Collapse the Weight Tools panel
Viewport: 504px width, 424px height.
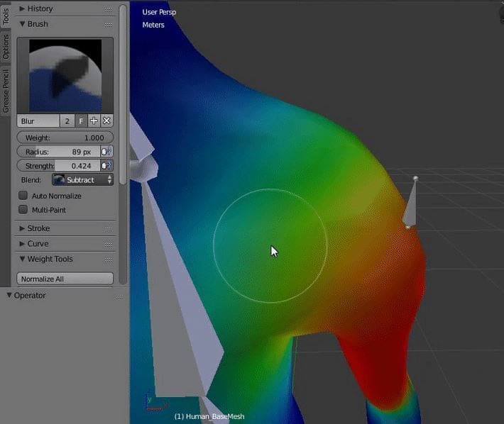coord(50,259)
